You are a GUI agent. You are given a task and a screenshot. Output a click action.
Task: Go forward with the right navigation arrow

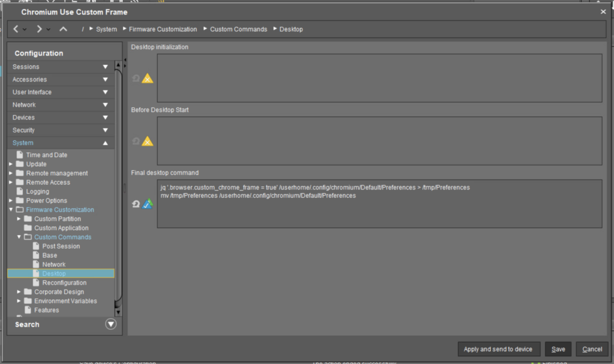(39, 29)
